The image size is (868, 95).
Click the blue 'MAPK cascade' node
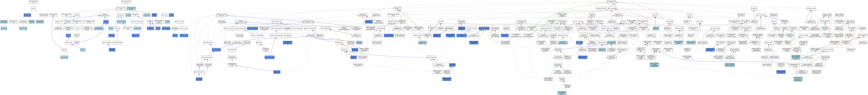[579, 43]
